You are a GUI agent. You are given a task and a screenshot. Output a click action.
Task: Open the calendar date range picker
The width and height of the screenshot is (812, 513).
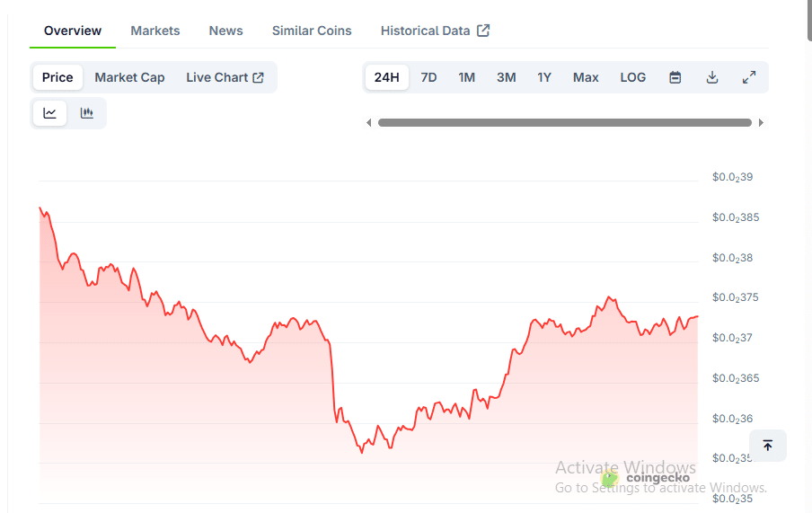click(x=675, y=77)
